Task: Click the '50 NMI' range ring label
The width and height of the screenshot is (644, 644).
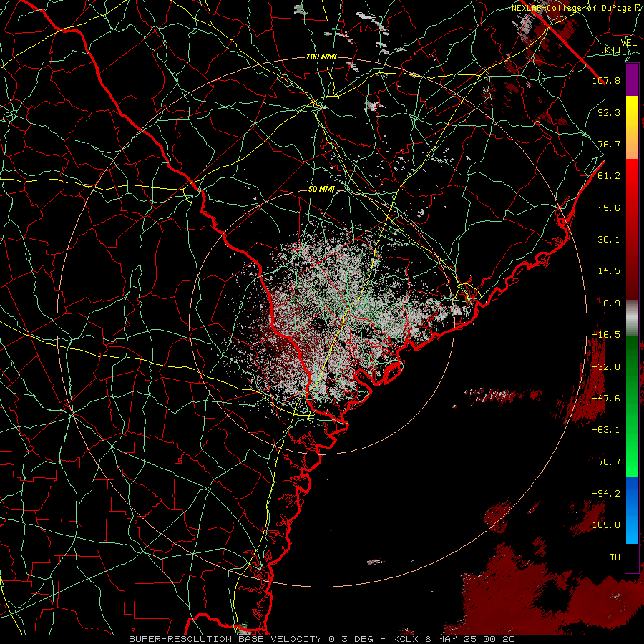Action: click(x=321, y=190)
